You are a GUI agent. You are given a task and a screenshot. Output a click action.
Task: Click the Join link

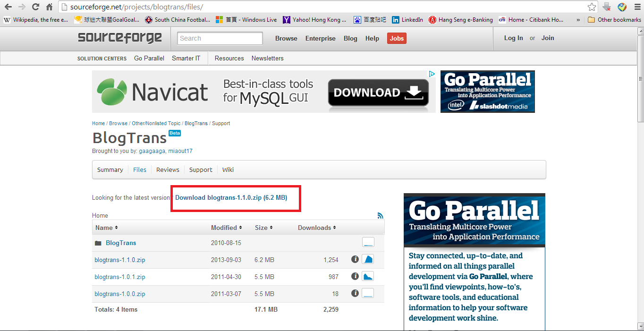[x=548, y=38]
